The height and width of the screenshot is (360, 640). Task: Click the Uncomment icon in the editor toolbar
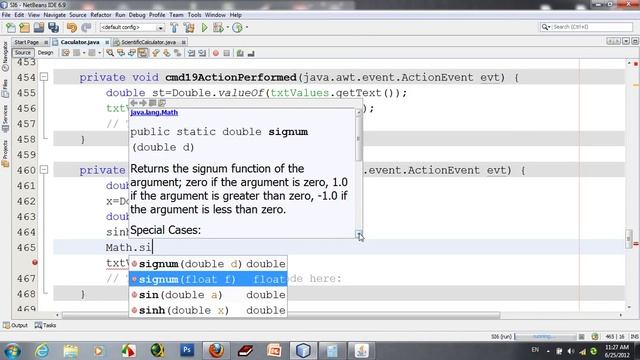tap(251, 53)
